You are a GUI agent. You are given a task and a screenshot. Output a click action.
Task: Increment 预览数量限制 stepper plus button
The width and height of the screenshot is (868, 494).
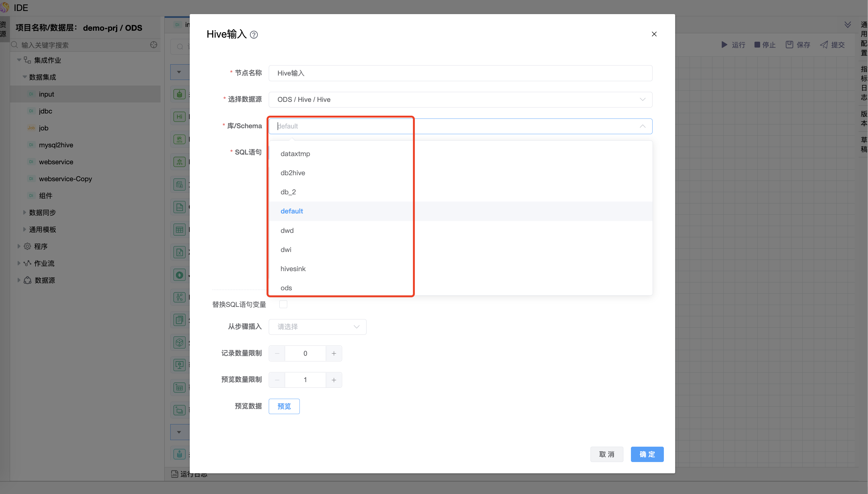click(333, 380)
